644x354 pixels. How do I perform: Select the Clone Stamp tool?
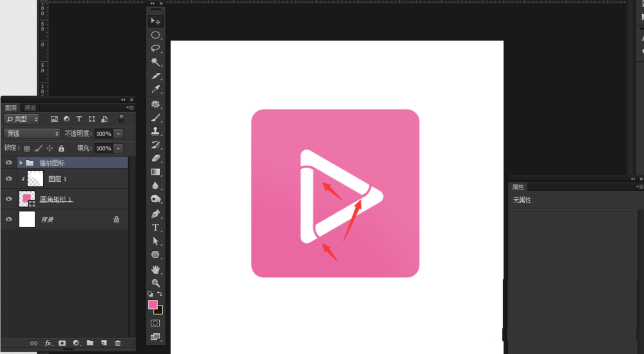[x=156, y=131]
